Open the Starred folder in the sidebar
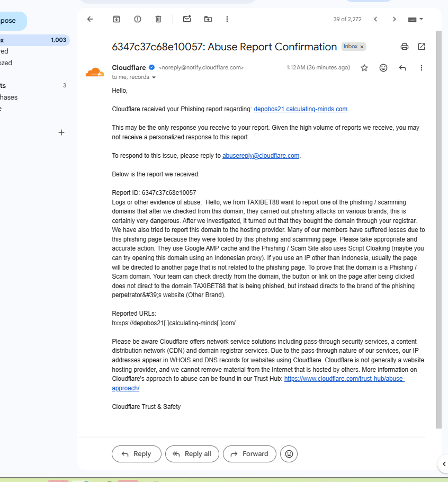 tap(4, 51)
